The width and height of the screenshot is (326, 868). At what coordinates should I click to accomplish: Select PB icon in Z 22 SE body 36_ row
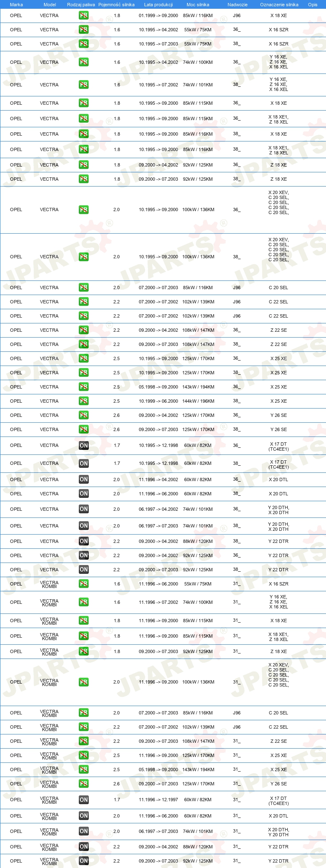[x=83, y=330]
